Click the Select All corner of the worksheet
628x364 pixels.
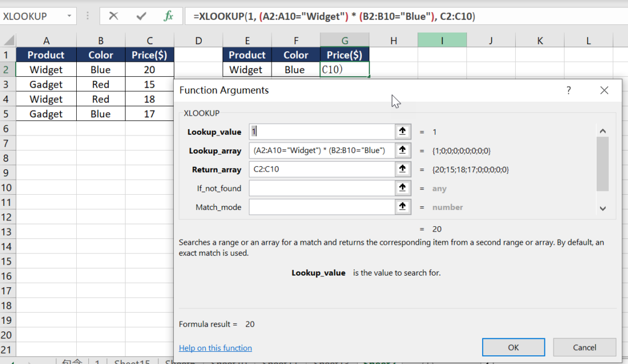click(8, 40)
